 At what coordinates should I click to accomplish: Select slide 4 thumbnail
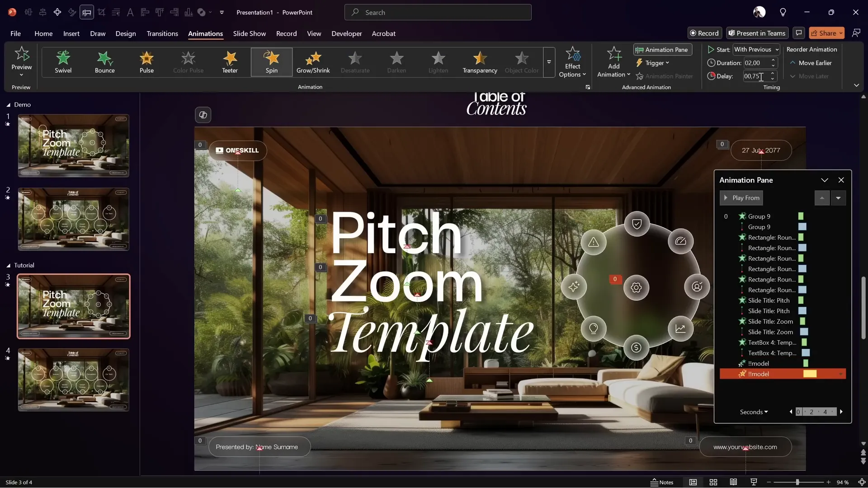(74, 380)
